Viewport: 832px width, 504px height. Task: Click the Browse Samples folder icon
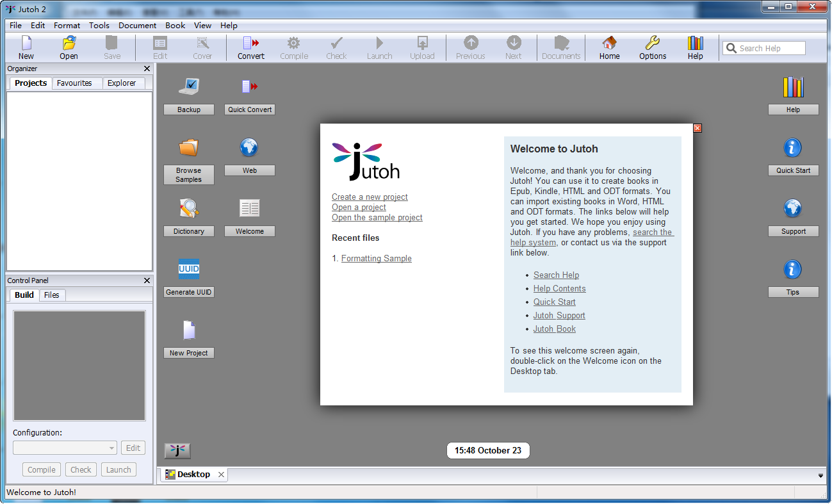tap(189, 147)
